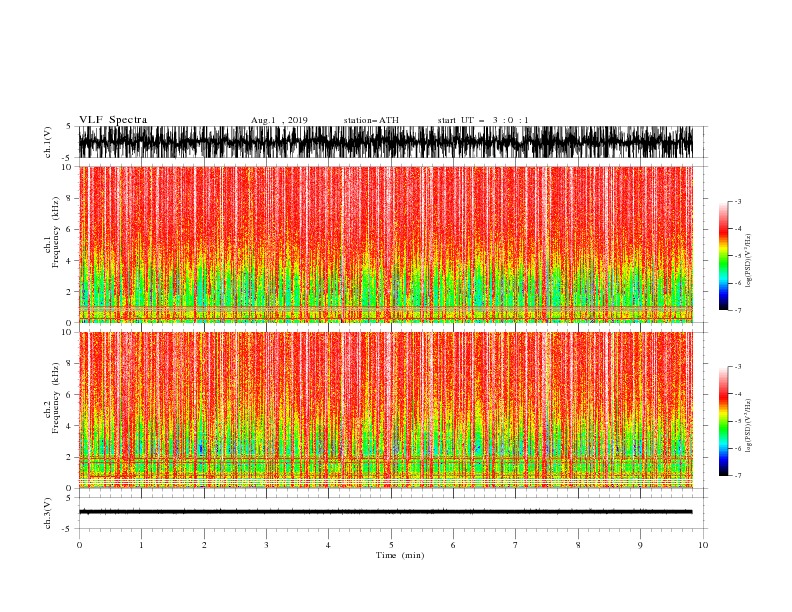Click the ch.2 color bar "log(PSD)(V²/Hz)" label
The height and width of the screenshot is (612, 792).
point(748,426)
